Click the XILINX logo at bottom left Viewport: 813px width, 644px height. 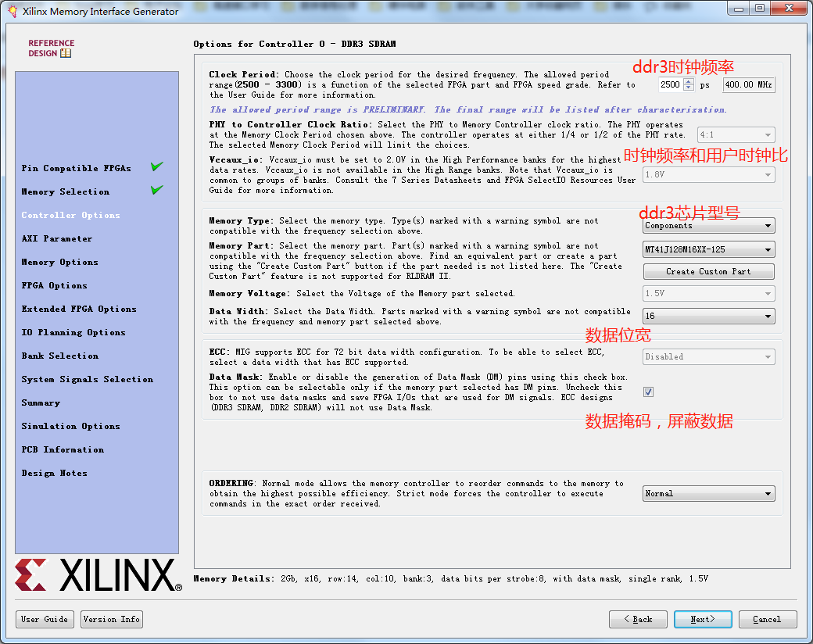point(94,574)
